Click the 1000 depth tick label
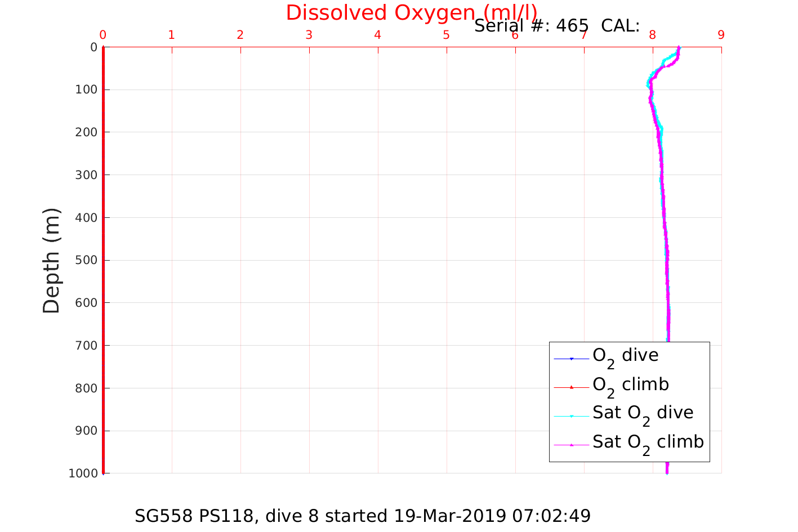The height and width of the screenshot is (532, 798). pyautogui.click(x=83, y=473)
